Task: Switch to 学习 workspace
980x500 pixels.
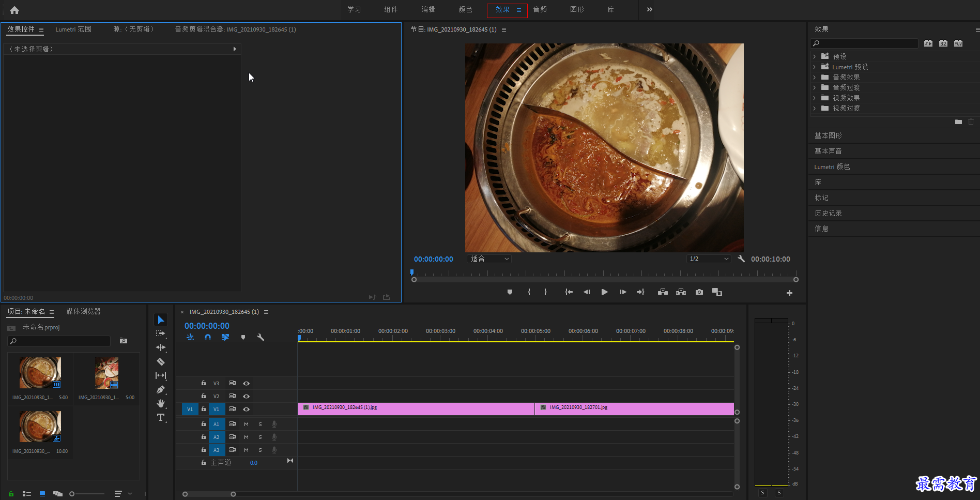Action: point(354,9)
